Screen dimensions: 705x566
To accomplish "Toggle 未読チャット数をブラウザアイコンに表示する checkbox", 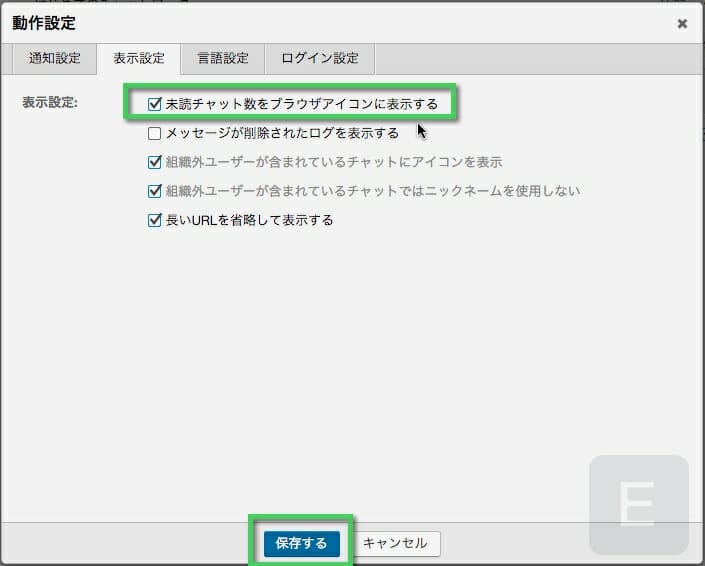I will coord(154,104).
